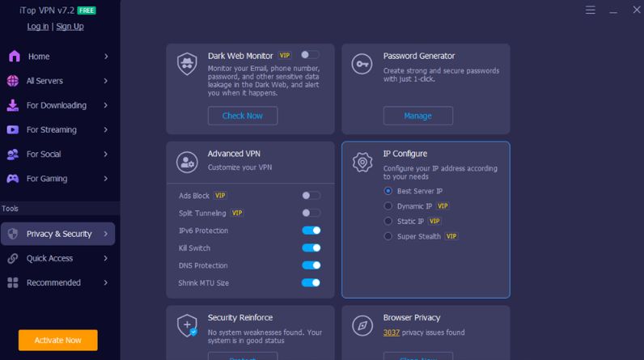This screenshot has height=360, width=644.
Task: Go to the For Streaming section
Action: point(58,129)
